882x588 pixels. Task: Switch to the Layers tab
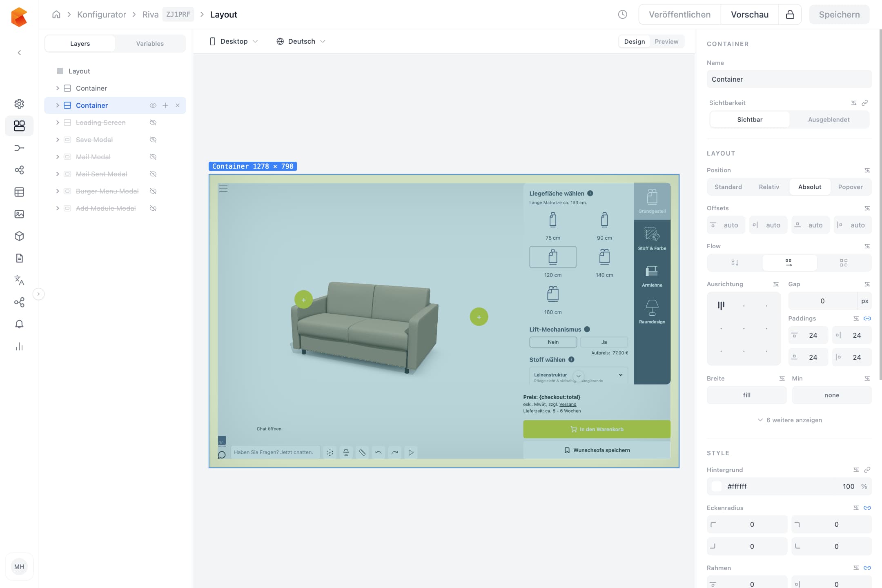tap(80, 43)
